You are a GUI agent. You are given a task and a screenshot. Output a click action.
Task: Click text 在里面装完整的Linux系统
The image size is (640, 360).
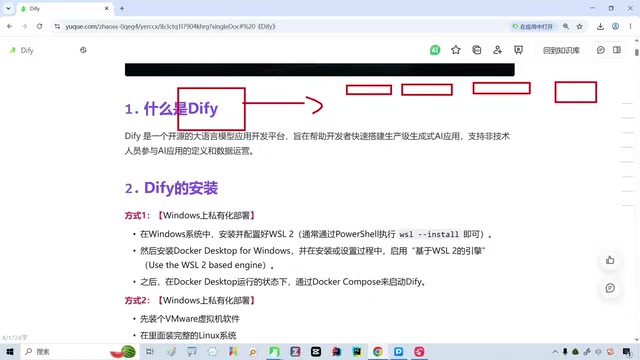pyautogui.click(x=188, y=336)
